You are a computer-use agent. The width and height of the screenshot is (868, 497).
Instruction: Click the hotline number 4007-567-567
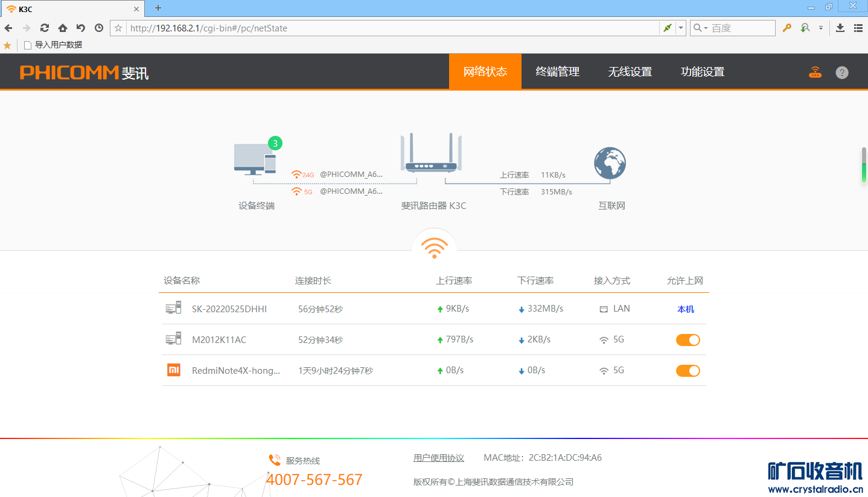(314, 479)
